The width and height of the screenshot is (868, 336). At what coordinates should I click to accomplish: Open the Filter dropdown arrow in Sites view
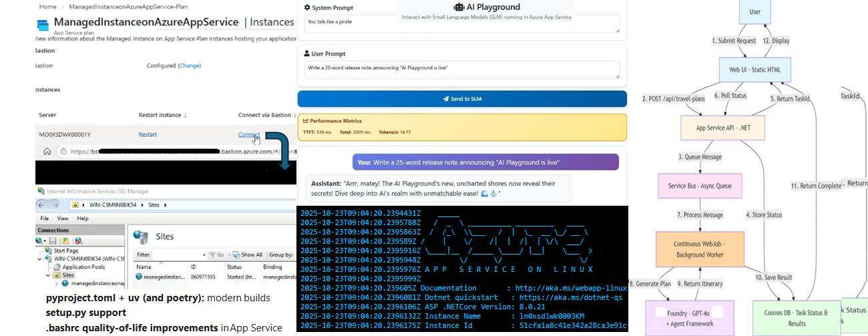pos(204,255)
